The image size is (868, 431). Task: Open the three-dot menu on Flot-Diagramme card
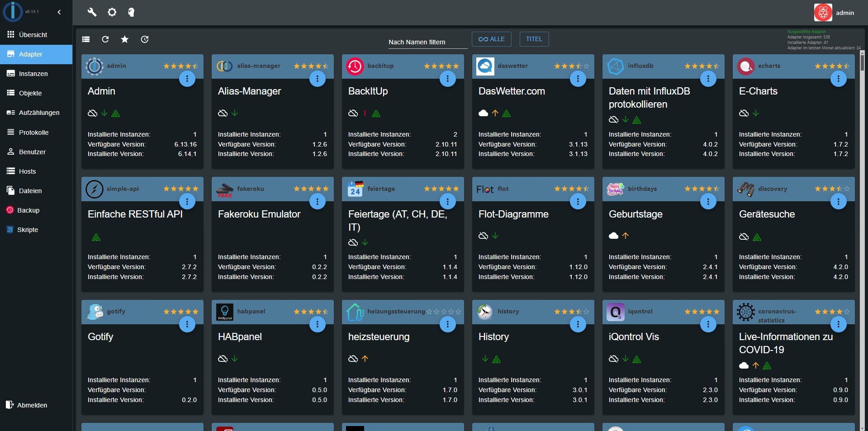(578, 201)
